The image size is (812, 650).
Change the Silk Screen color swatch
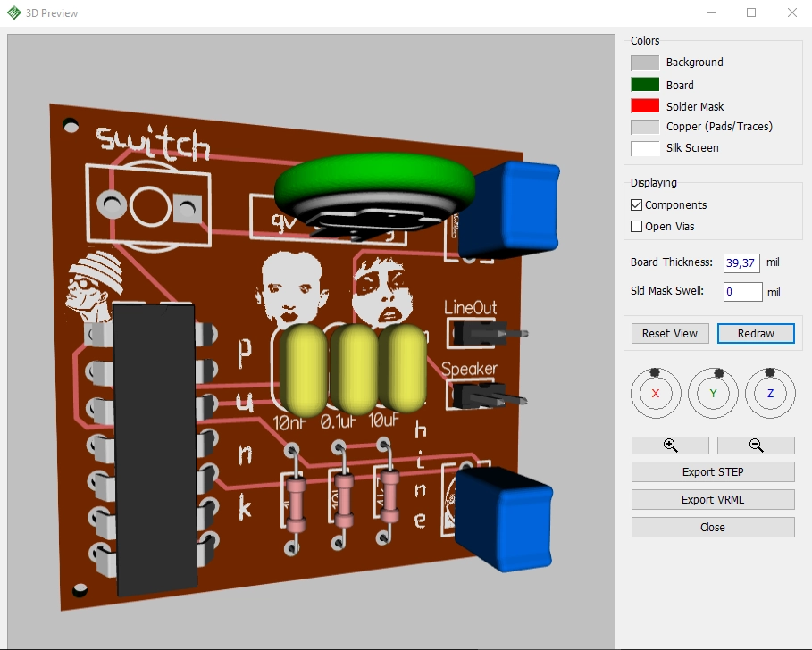643,148
